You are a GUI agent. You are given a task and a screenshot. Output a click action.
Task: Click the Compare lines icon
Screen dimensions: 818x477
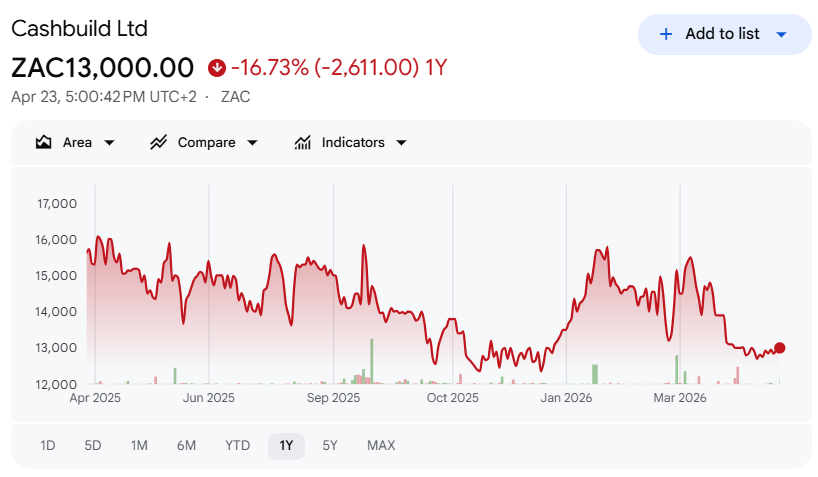click(158, 143)
